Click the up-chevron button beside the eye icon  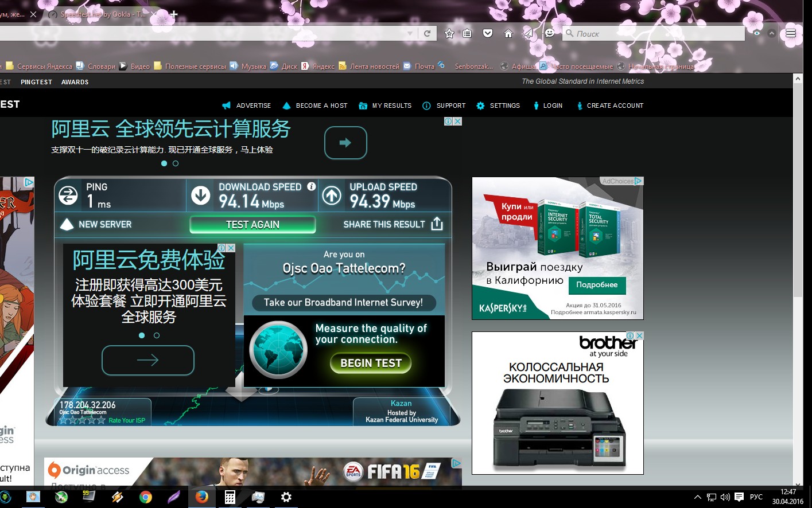point(772,33)
